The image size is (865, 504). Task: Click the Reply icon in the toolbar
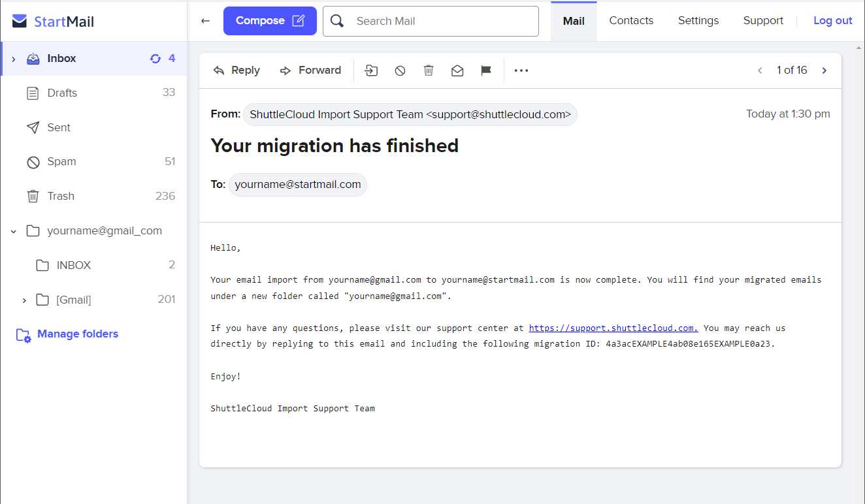tap(218, 70)
